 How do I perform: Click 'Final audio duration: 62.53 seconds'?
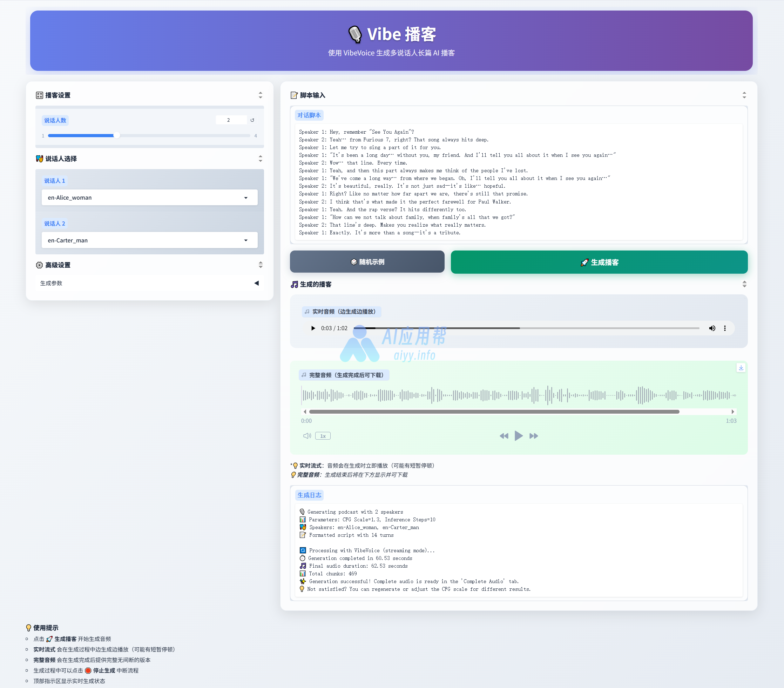point(358,566)
